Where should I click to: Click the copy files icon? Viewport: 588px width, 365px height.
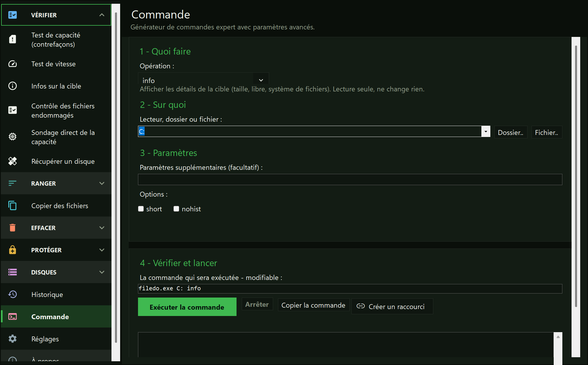click(12, 206)
